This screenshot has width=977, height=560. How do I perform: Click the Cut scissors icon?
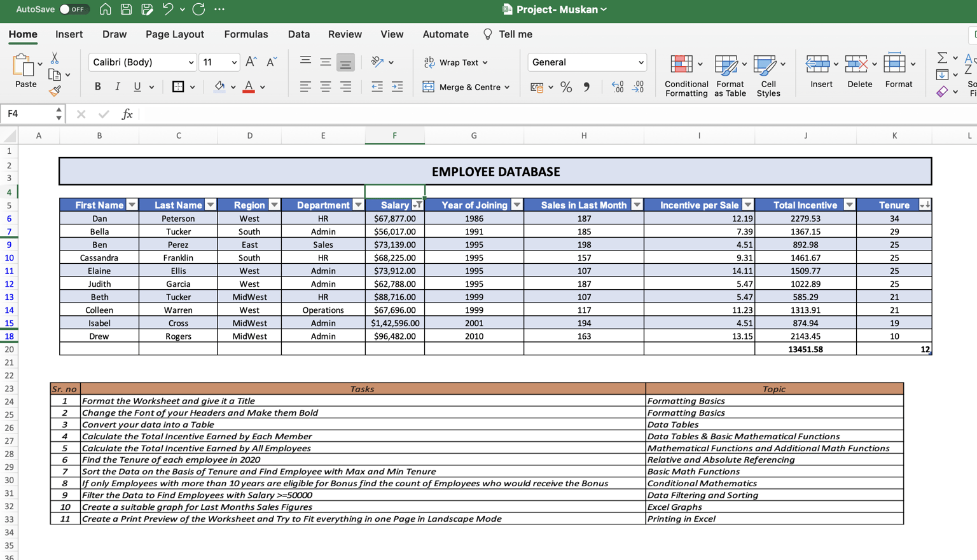(x=55, y=58)
